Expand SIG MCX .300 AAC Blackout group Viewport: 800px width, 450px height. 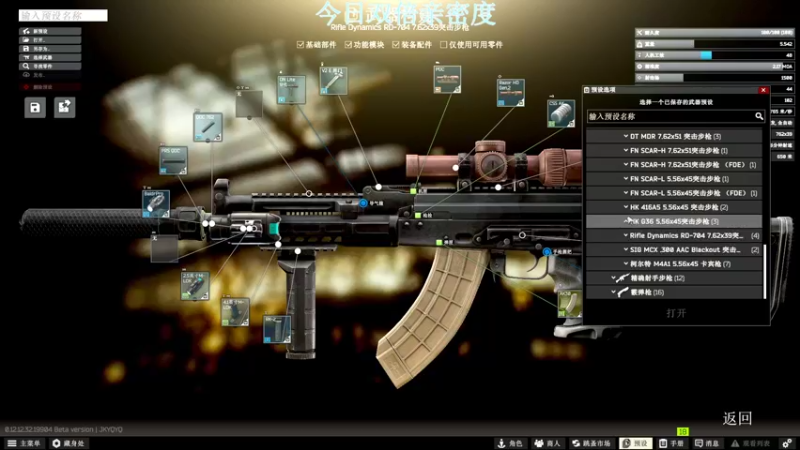pos(673,249)
